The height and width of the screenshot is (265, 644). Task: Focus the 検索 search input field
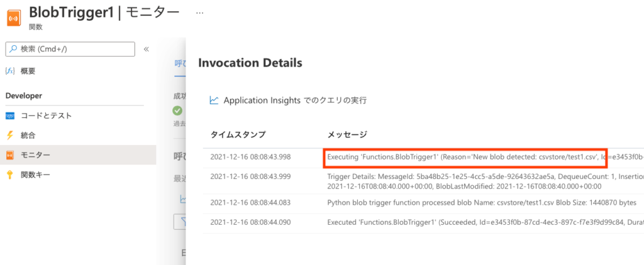pos(70,49)
